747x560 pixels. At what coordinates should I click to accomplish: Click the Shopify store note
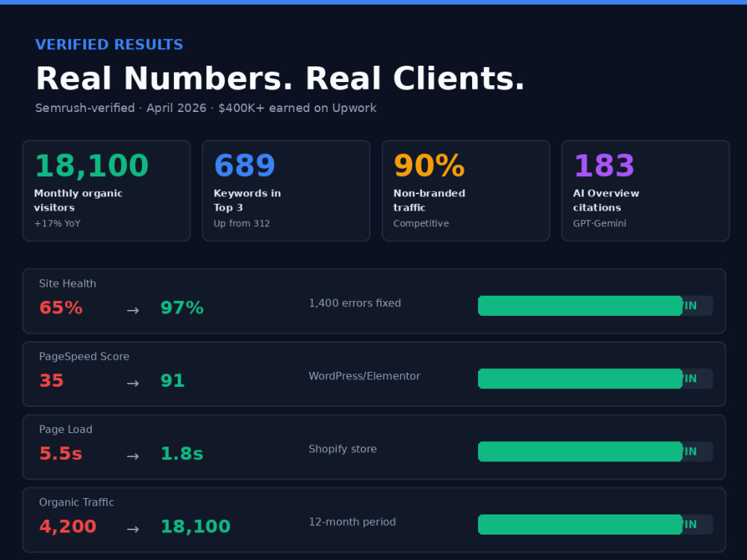pyautogui.click(x=343, y=449)
